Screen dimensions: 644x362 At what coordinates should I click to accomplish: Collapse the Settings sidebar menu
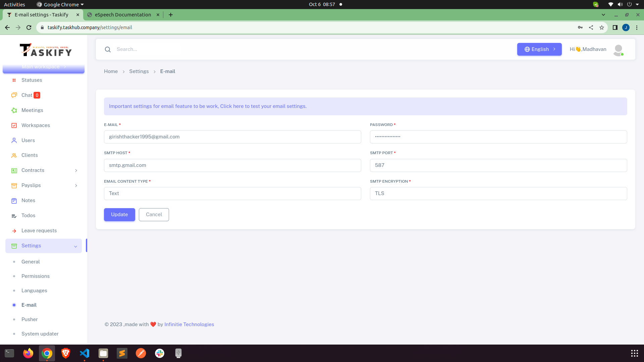(75, 246)
